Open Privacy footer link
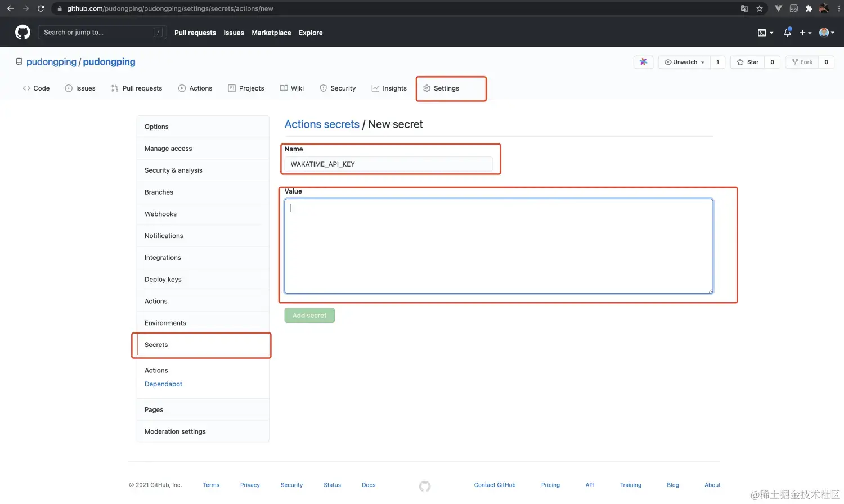Screen dimensions: 844x504 click(x=250, y=485)
